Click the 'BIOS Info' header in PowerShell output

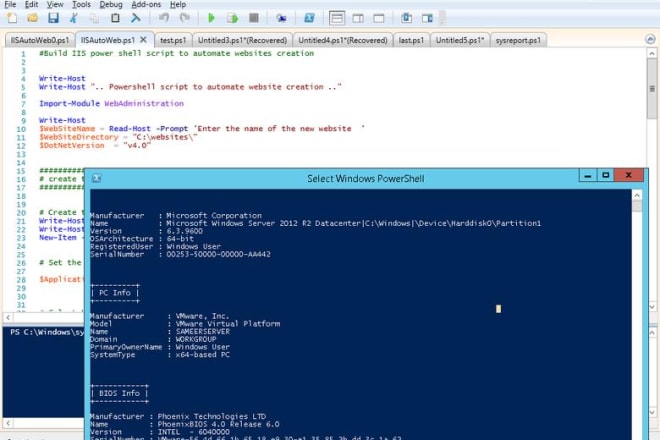(119, 393)
